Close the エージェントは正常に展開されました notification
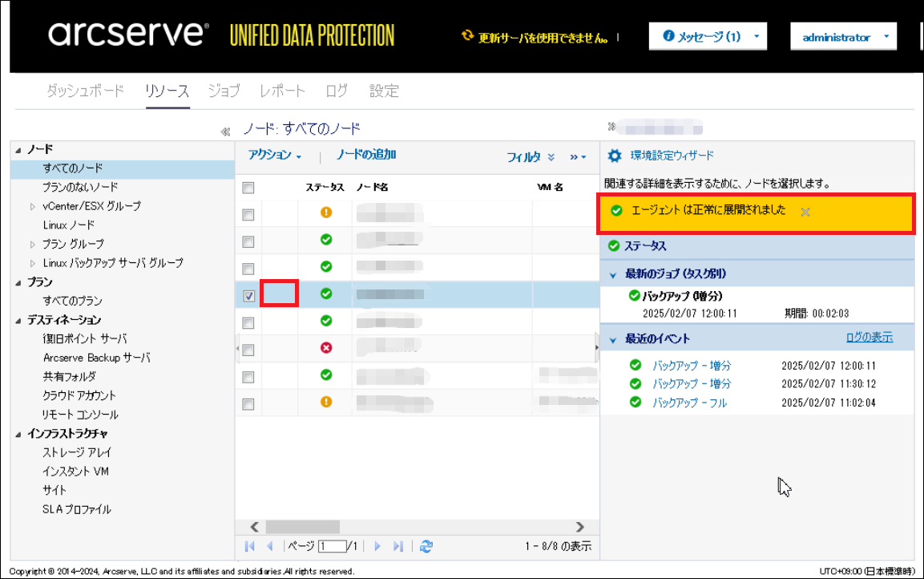Screen dimensions: 924x579 pyautogui.click(x=805, y=213)
